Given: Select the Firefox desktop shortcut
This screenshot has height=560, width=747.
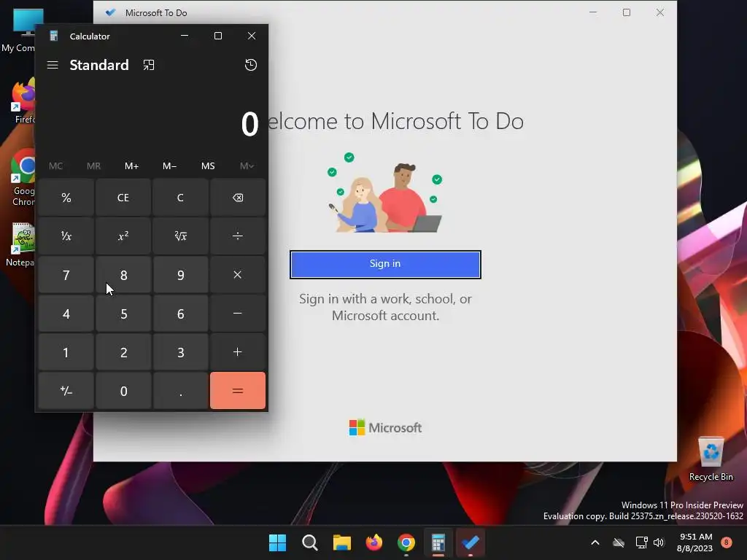Looking at the screenshot, I should tap(24, 101).
